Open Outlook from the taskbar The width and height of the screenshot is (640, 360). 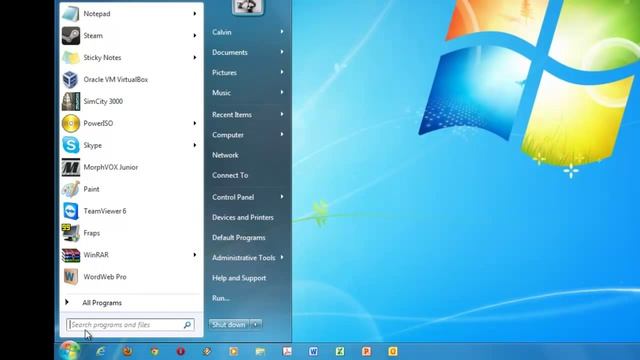tap(393, 351)
